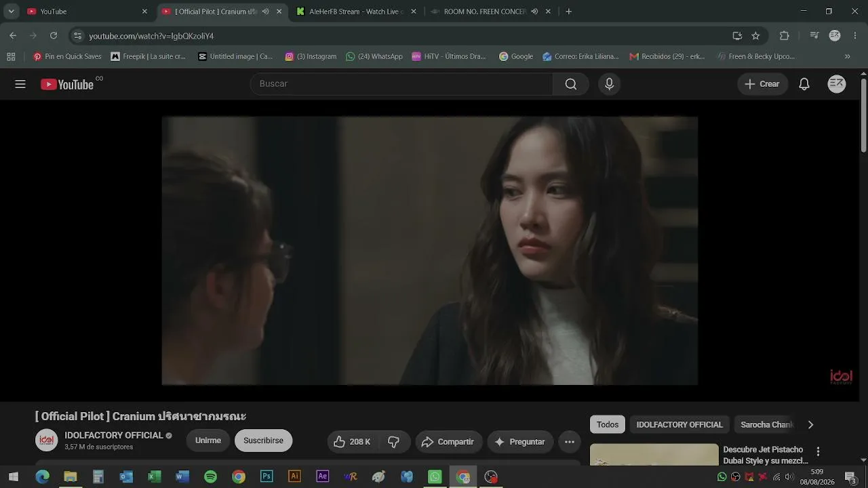Viewport: 868px width, 488px height.
Task: Open more actions ellipsis below video
Action: (x=570, y=442)
